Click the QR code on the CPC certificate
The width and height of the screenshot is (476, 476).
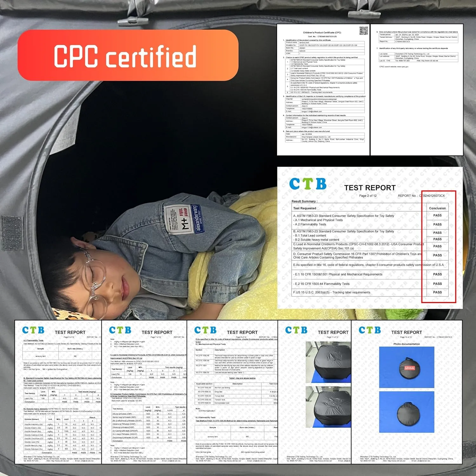tap(363, 31)
